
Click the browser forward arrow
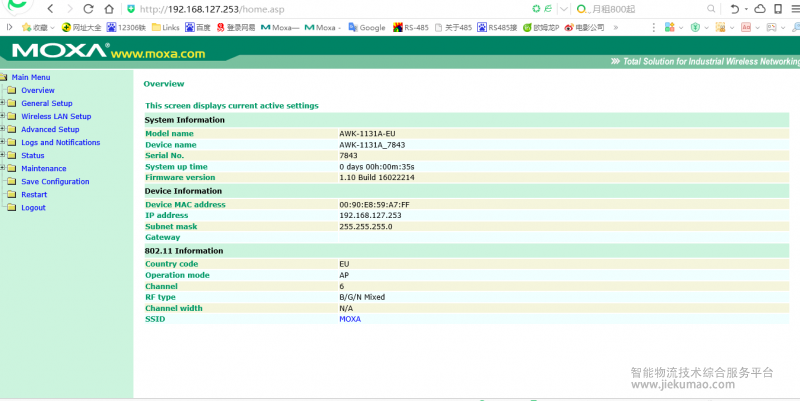(70, 9)
